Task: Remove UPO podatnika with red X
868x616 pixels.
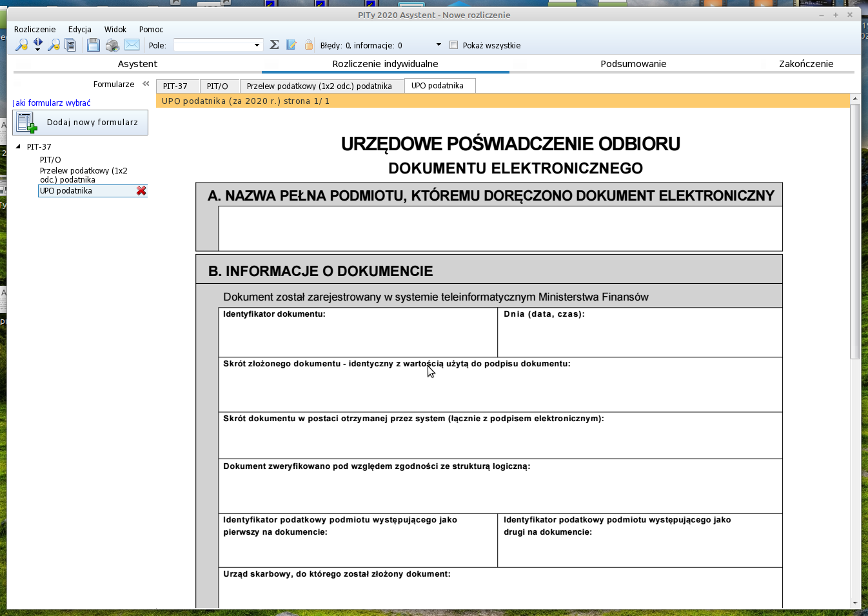Action: pos(141,191)
